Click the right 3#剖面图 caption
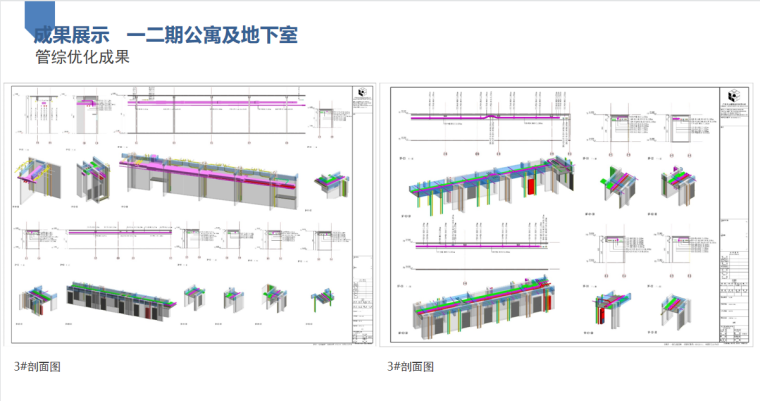760x401 pixels. click(x=411, y=366)
